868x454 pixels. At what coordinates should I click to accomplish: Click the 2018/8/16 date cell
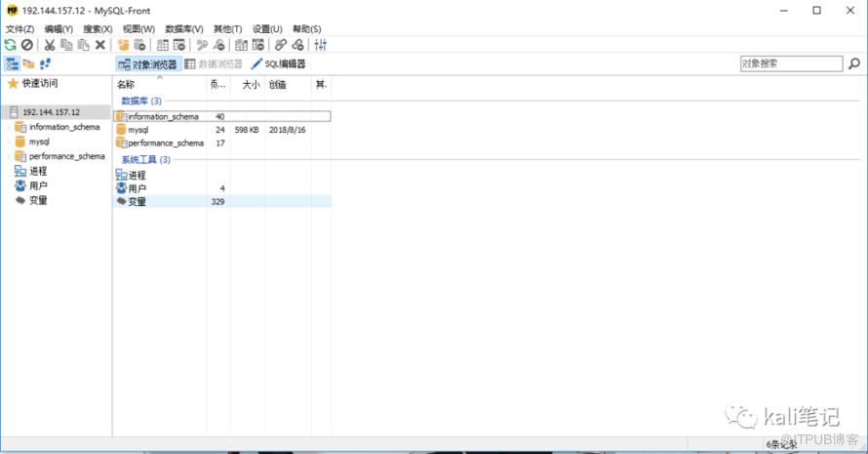(287, 130)
